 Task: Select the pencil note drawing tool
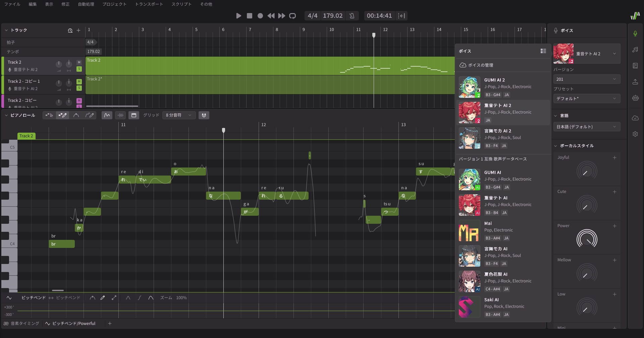pyautogui.click(x=62, y=115)
